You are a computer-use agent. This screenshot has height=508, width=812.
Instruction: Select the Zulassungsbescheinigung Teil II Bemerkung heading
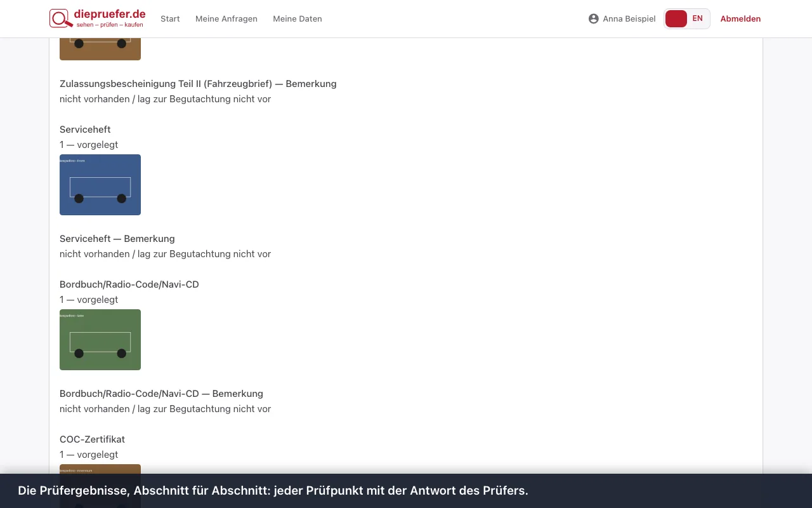click(x=198, y=84)
